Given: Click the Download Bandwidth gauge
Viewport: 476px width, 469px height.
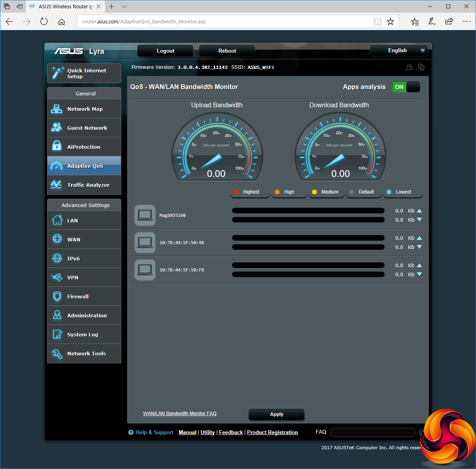Looking at the screenshot, I should (x=340, y=146).
